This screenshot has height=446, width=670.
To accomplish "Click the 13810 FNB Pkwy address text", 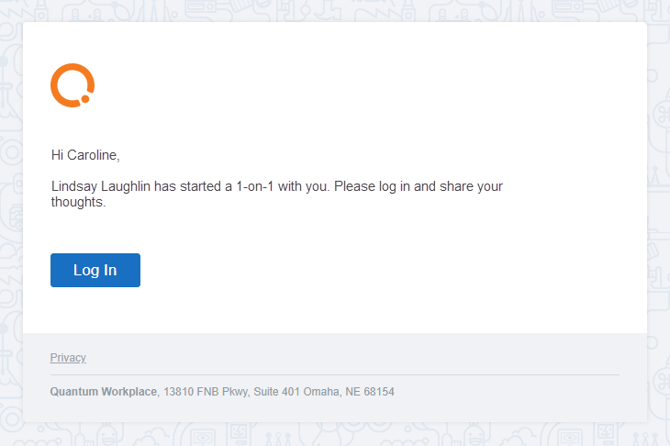I will (206, 392).
